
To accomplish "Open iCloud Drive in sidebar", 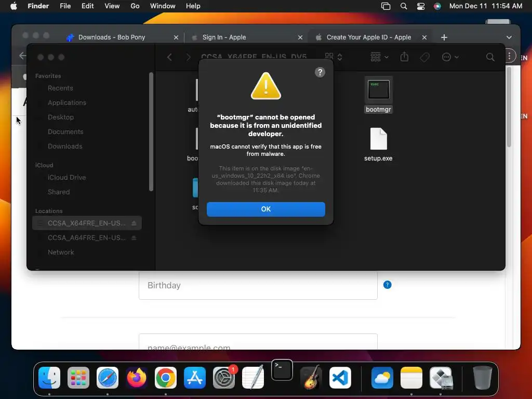I will tap(66, 178).
